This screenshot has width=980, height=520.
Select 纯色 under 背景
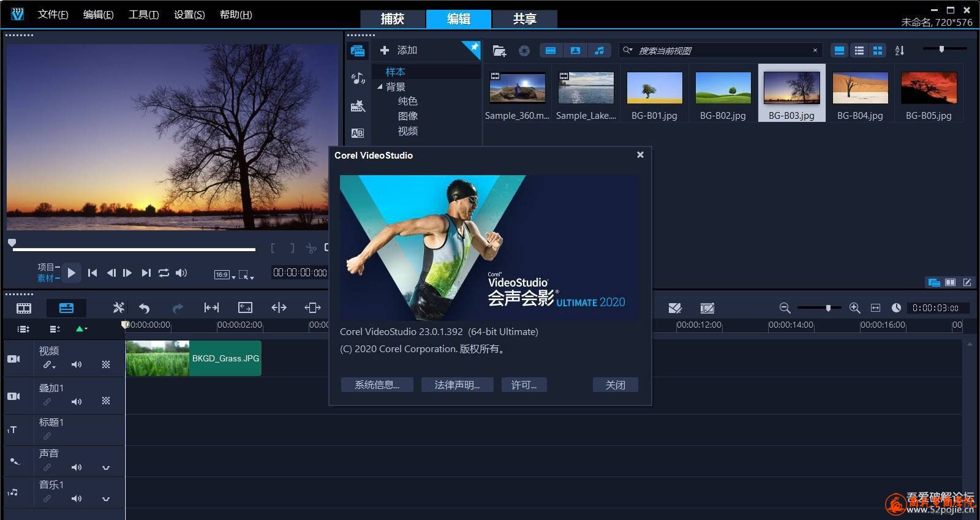coord(408,101)
